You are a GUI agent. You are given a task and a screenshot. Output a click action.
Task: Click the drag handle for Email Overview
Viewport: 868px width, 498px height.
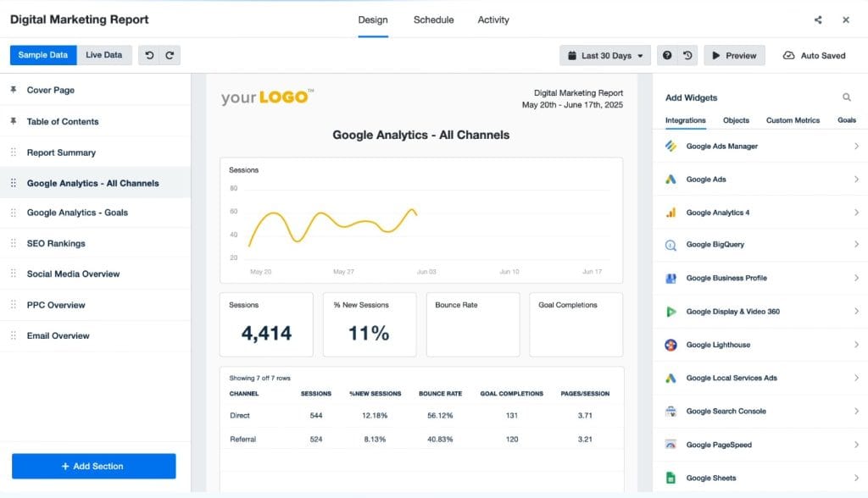pyautogui.click(x=14, y=335)
